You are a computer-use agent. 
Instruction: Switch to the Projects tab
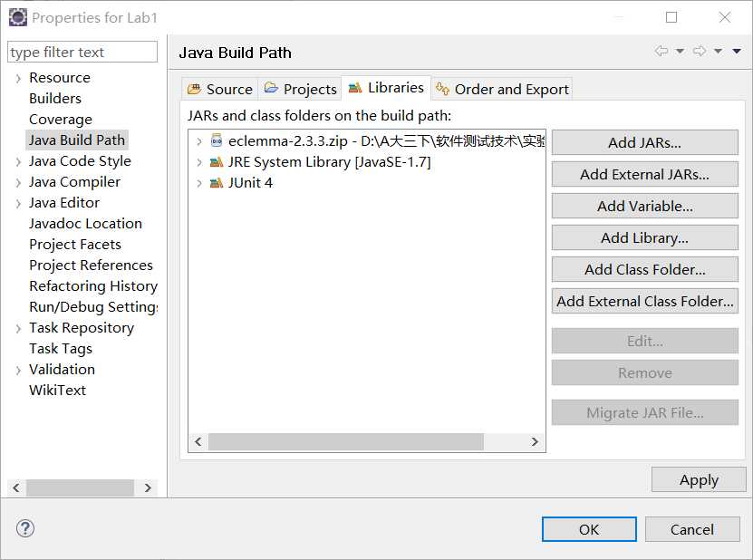click(x=300, y=90)
